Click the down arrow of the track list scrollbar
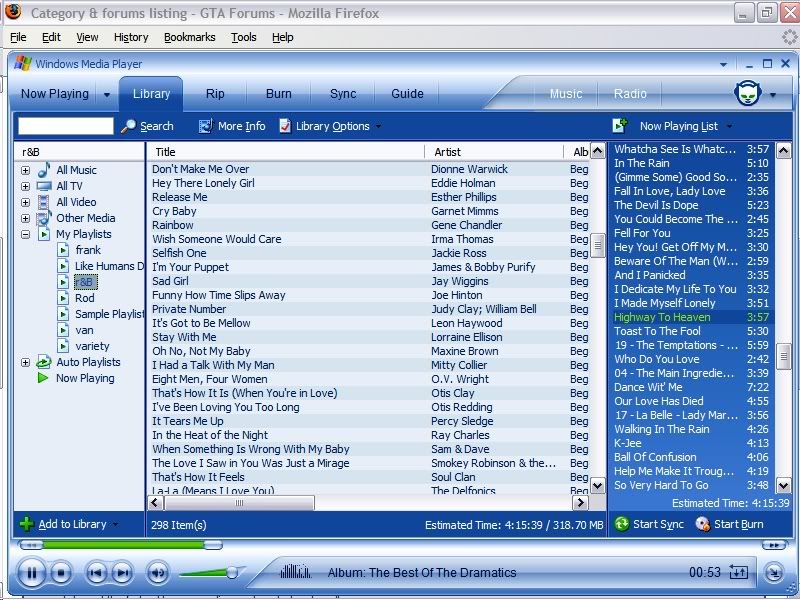This screenshot has height=600, width=800. click(x=597, y=486)
